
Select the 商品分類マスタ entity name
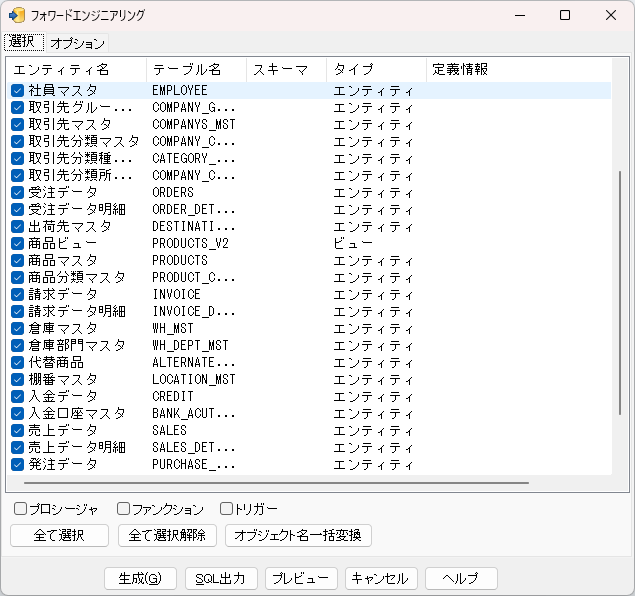[77, 277]
